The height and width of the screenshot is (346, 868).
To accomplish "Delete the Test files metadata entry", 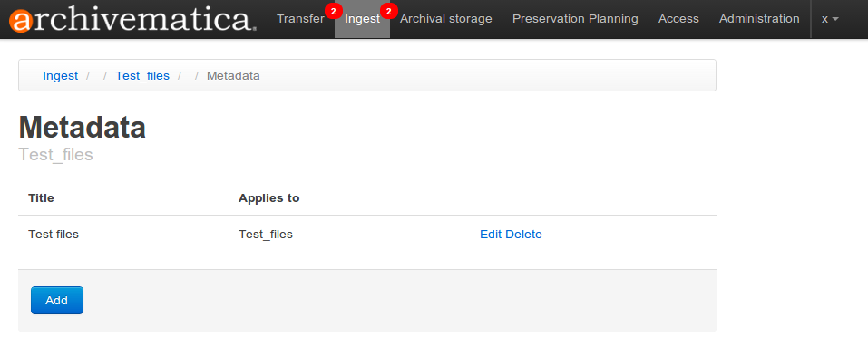I will coord(523,235).
